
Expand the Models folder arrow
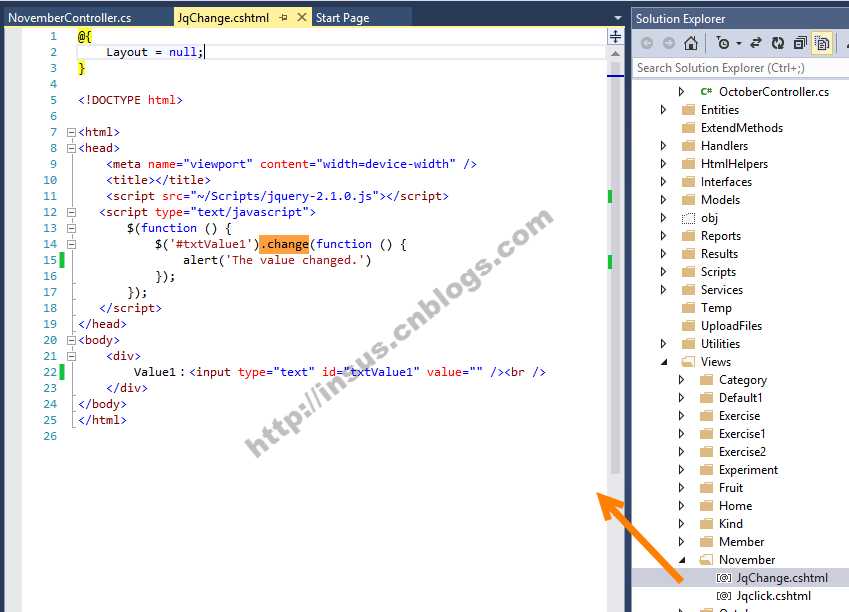click(x=663, y=199)
